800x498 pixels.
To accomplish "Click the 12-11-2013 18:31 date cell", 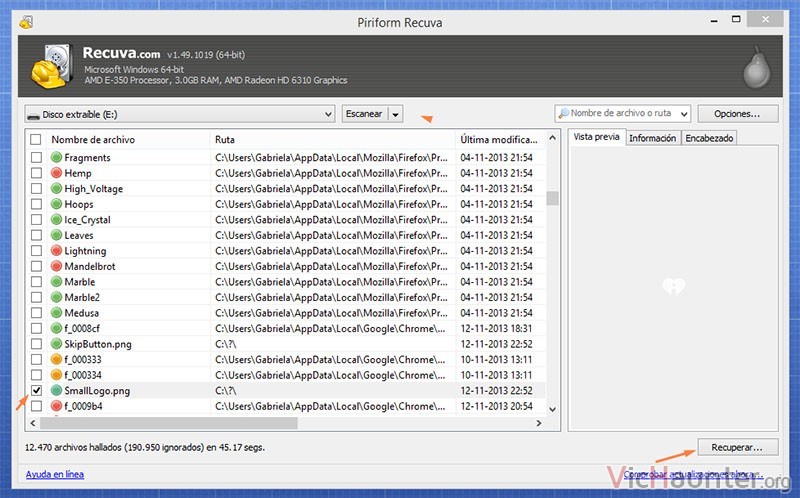I will (x=496, y=329).
